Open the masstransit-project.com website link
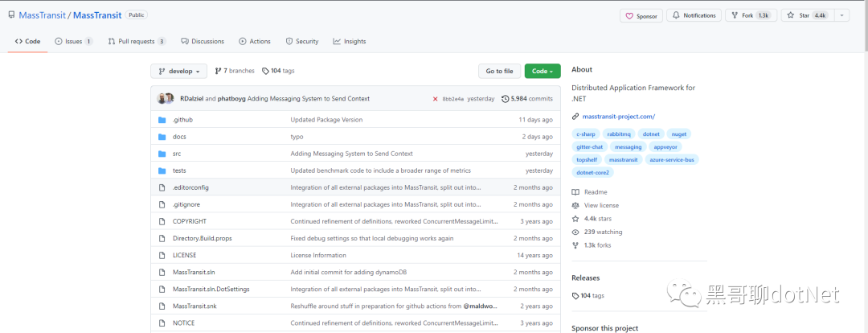 pos(618,117)
